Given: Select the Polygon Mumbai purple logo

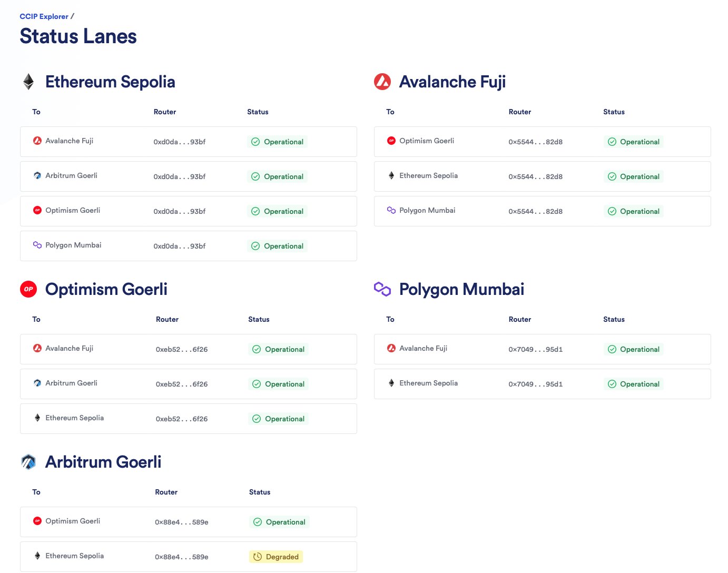Looking at the screenshot, I should (382, 289).
